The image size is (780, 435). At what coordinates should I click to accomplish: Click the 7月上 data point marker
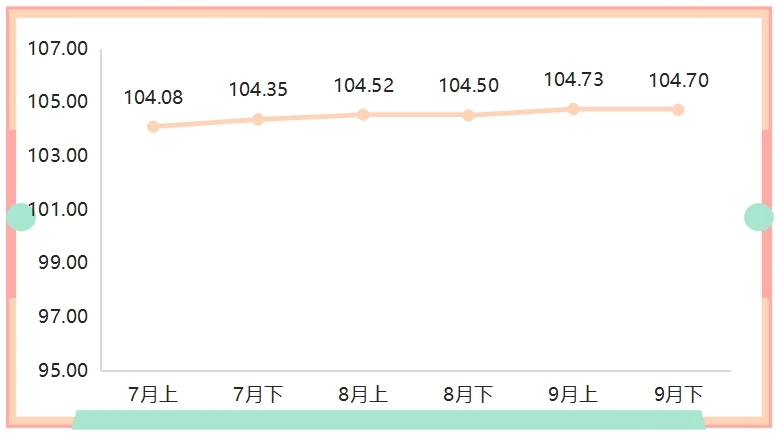pyautogui.click(x=153, y=127)
